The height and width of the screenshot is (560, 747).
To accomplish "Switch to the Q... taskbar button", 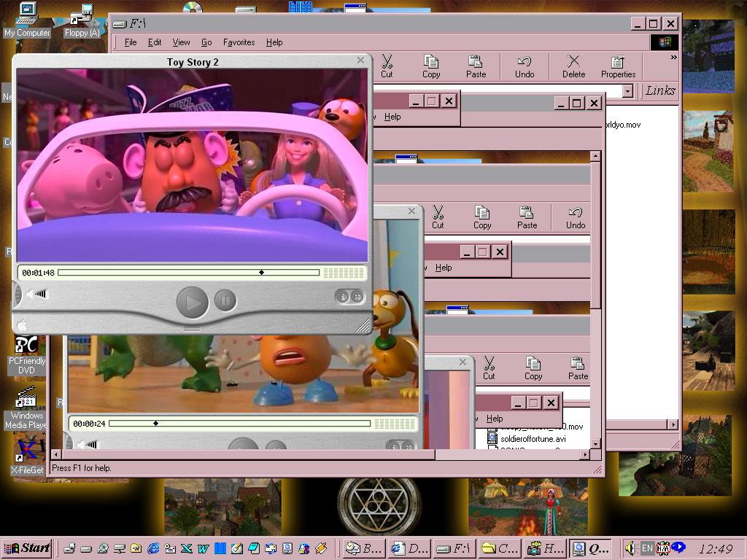I will (590, 548).
